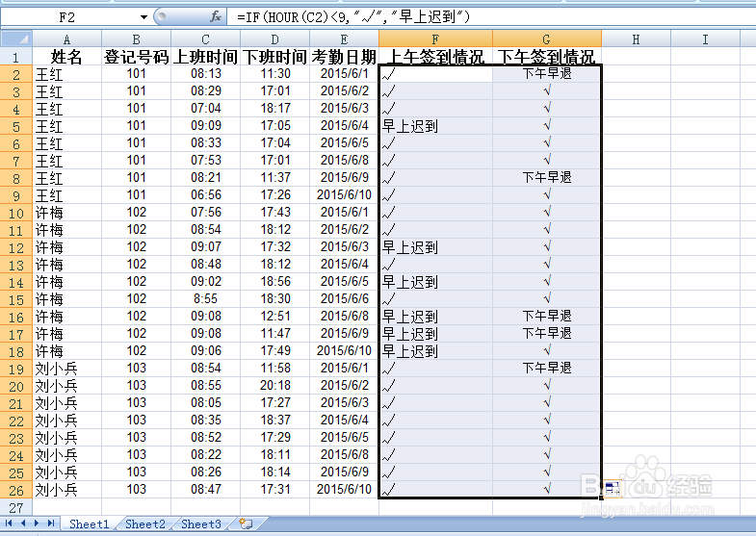Screen dimensions: 756x536
Task: Select 早上迟到 cell in row 5
Action: click(436, 126)
